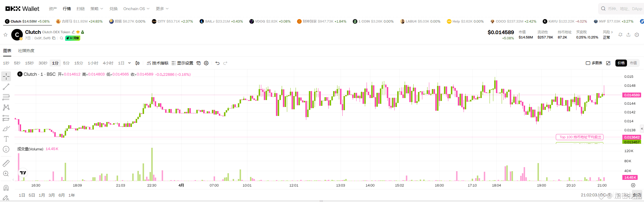Click the 0.014589 current price axis label
Screen dimensions: 644x203
tap(632, 95)
